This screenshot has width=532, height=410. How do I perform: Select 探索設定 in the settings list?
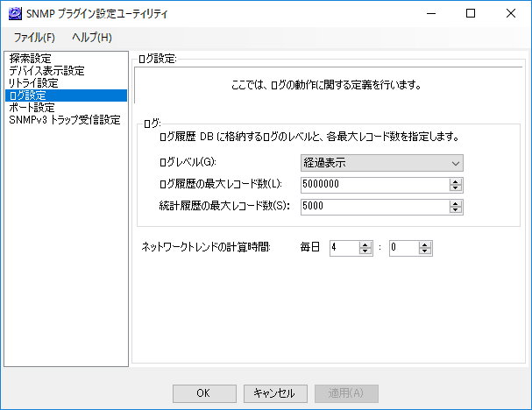point(66,59)
